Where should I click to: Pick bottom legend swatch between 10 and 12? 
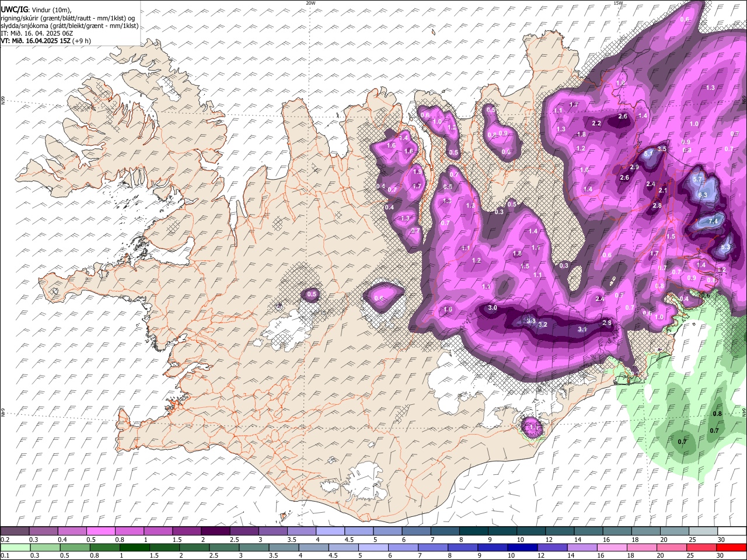click(x=521, y=548)
